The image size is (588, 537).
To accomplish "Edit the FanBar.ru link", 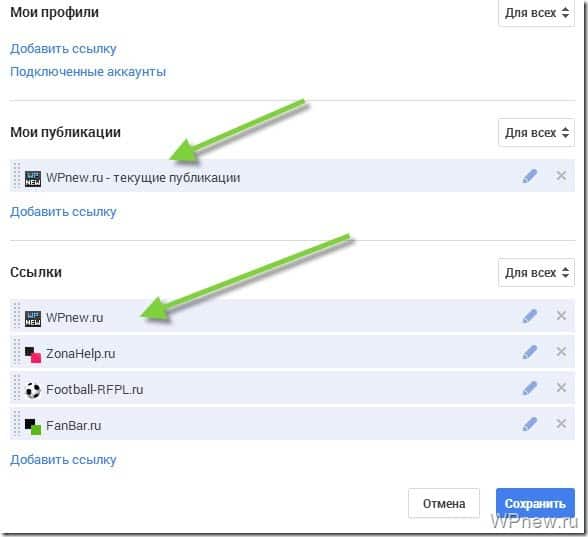I will (x=530, y=424).
